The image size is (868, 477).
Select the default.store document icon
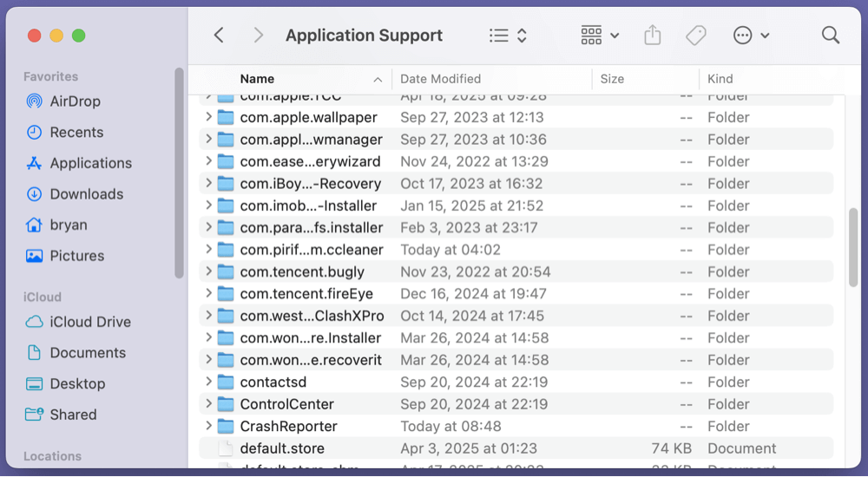click(226, 448)
